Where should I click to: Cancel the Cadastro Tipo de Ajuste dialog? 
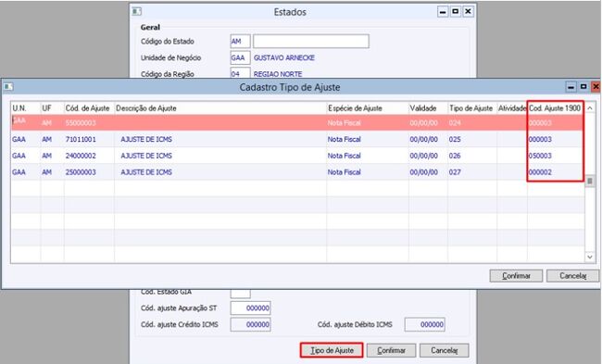point(572,276)
